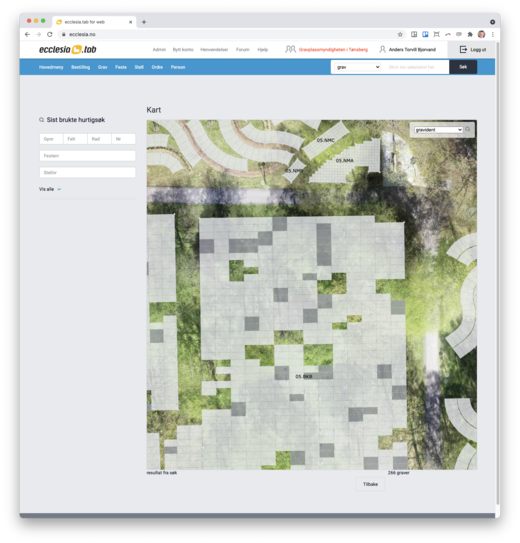Viewport: 520px width, 543px height.
Task: Open the Feste menu item
Action: 121,67
